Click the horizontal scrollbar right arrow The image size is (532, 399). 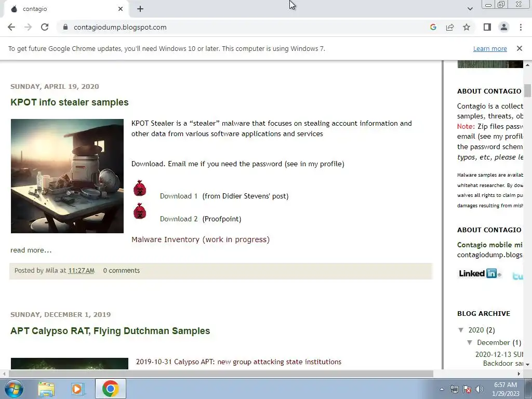tap(519, 374)
